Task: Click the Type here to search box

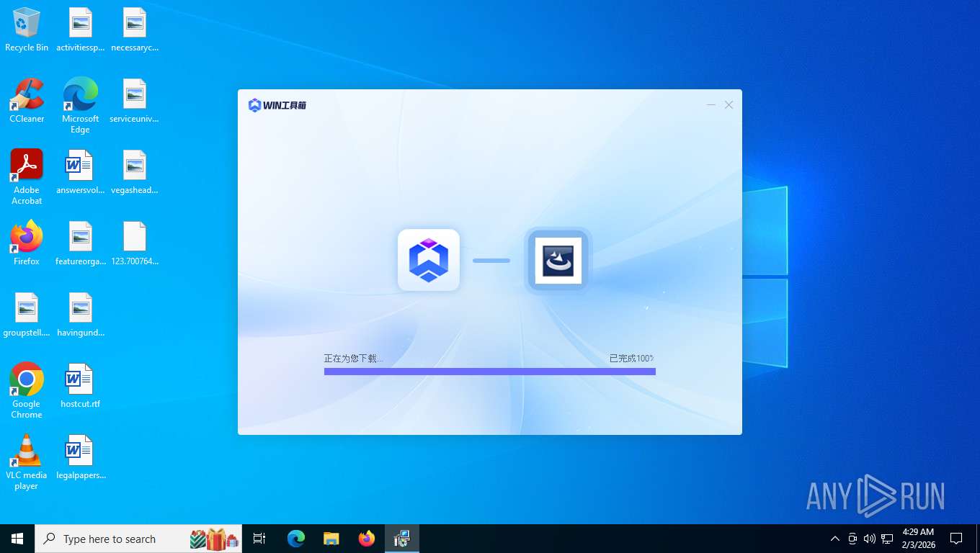Action: [x=138, y=539]
